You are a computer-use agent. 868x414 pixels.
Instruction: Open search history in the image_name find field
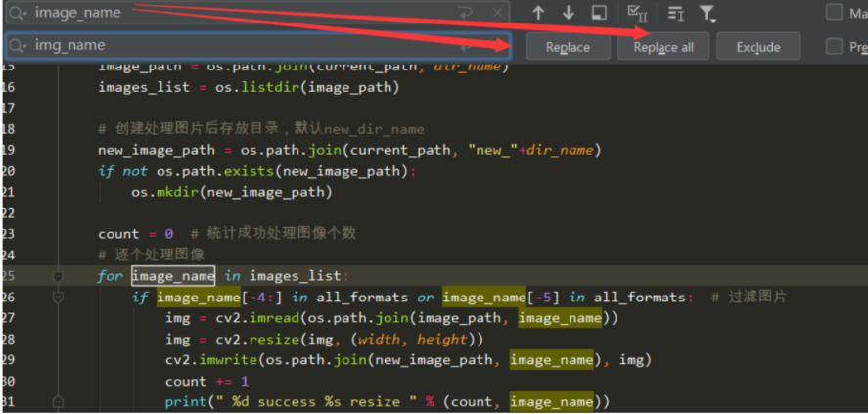[x=18, y=14]
